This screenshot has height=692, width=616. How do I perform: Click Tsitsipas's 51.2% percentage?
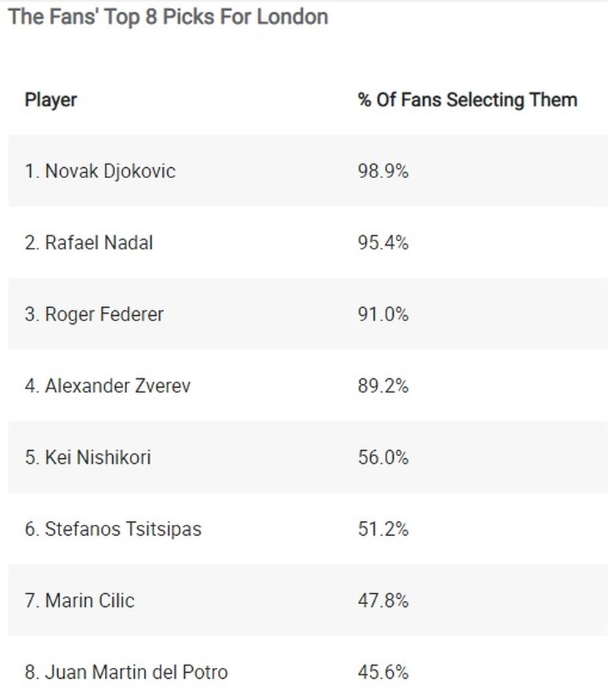click(384, 529)
